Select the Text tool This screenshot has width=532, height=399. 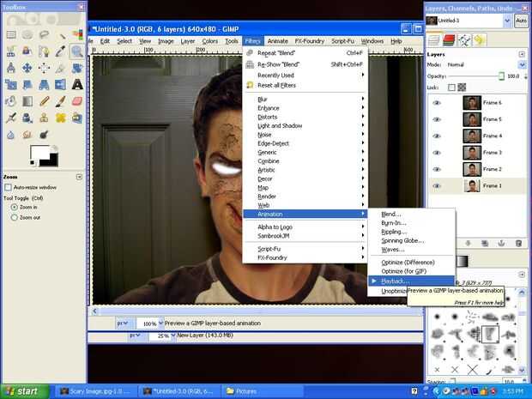click(x=77, y=84)
